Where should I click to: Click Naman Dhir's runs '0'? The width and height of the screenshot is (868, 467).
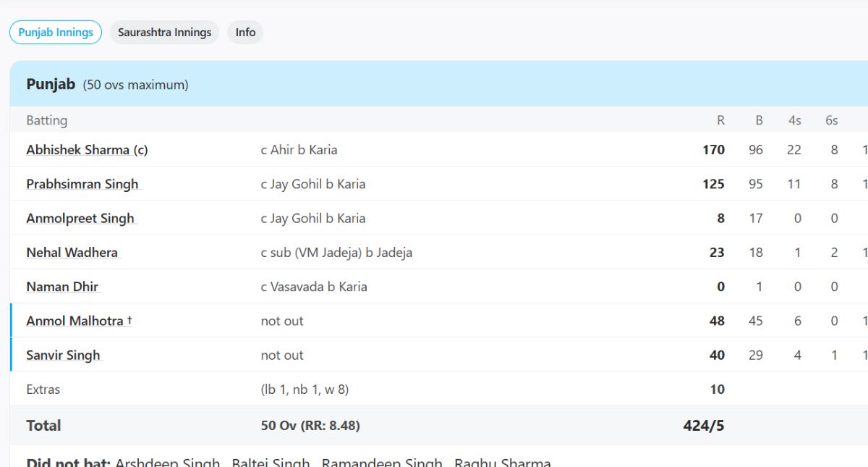[720, 287]
